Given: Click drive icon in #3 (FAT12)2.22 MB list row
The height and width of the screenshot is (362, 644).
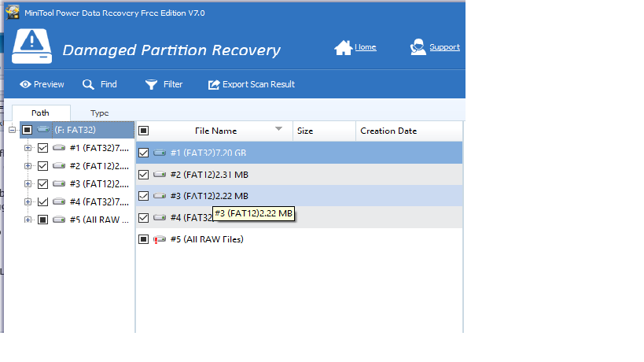Looking at the screenshot, I should [x=160, y=196].
